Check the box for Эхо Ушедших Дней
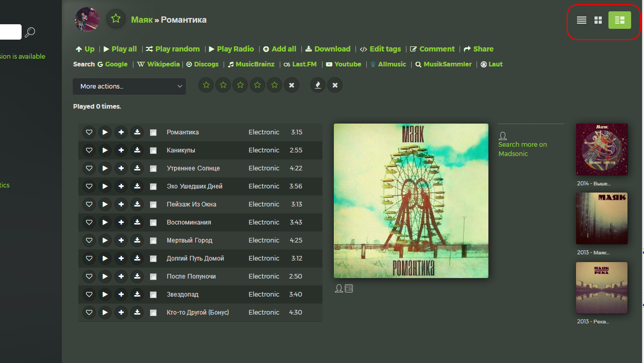The image size is (644, 363). (153, 186)
